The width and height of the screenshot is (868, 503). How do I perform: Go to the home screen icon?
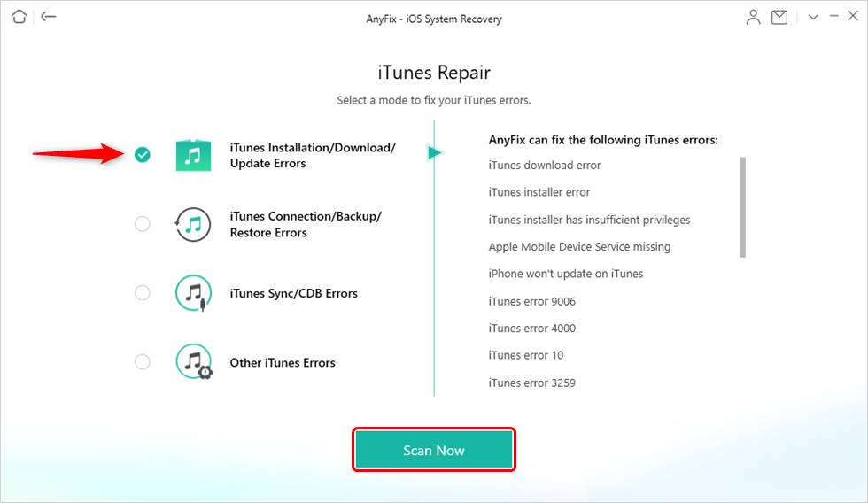[x=19, y=17]
